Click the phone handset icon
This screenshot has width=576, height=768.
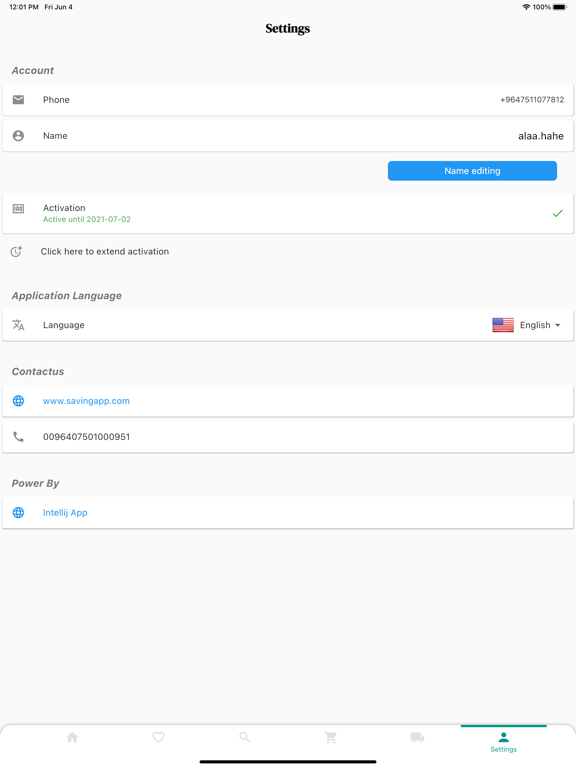click(18, 437)
